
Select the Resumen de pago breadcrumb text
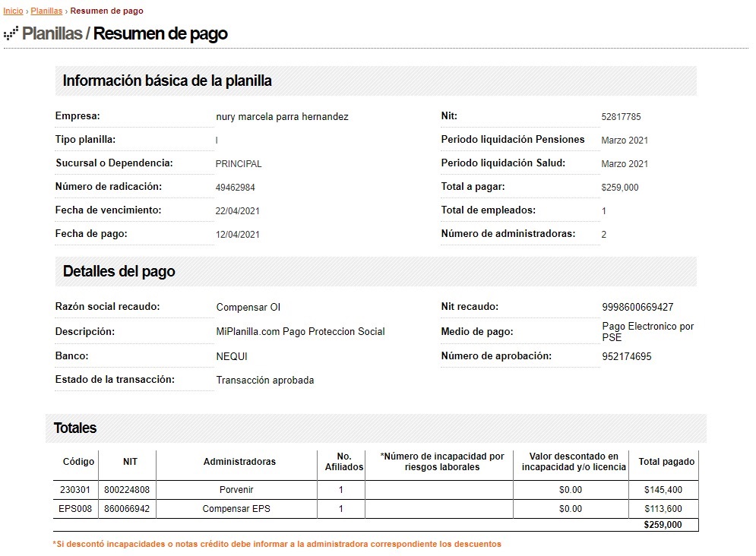tap(106, 11)
